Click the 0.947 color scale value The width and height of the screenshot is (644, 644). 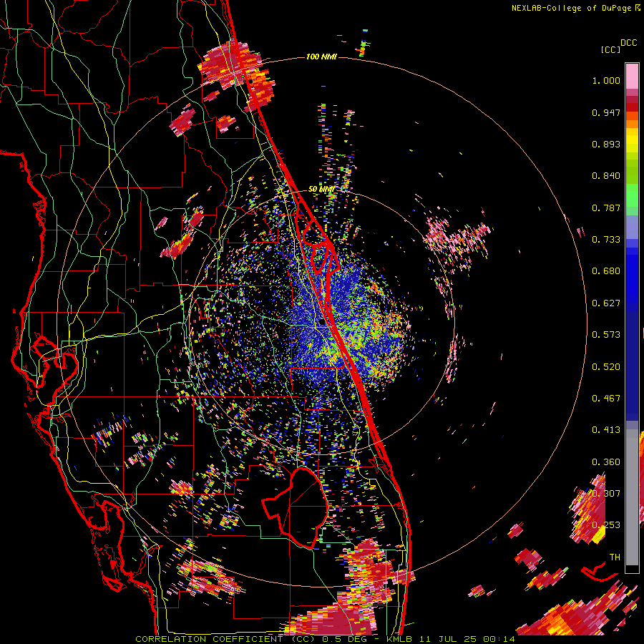pyautogui.click(x=606, y=112)
